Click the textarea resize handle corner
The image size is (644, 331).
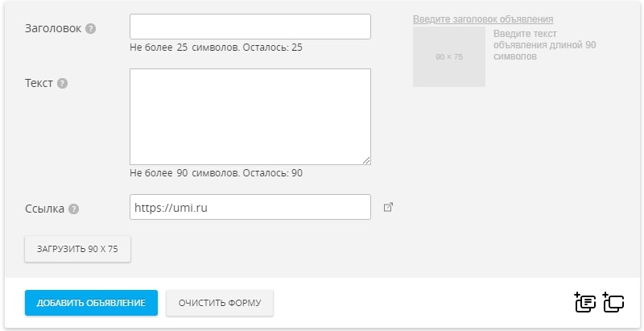click(x=366, y=160)
